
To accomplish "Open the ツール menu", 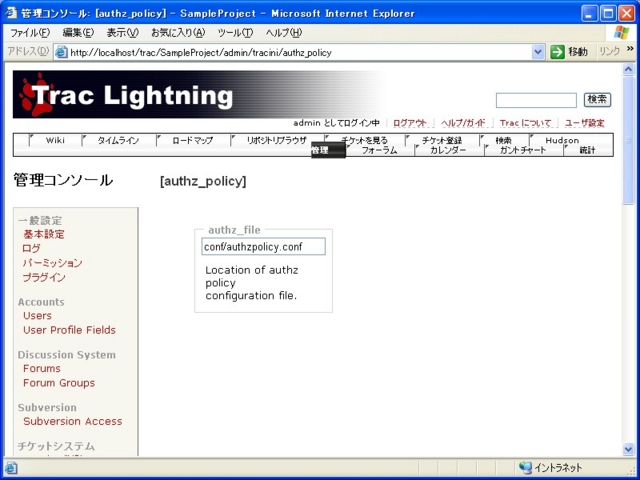I will point(235,33).
